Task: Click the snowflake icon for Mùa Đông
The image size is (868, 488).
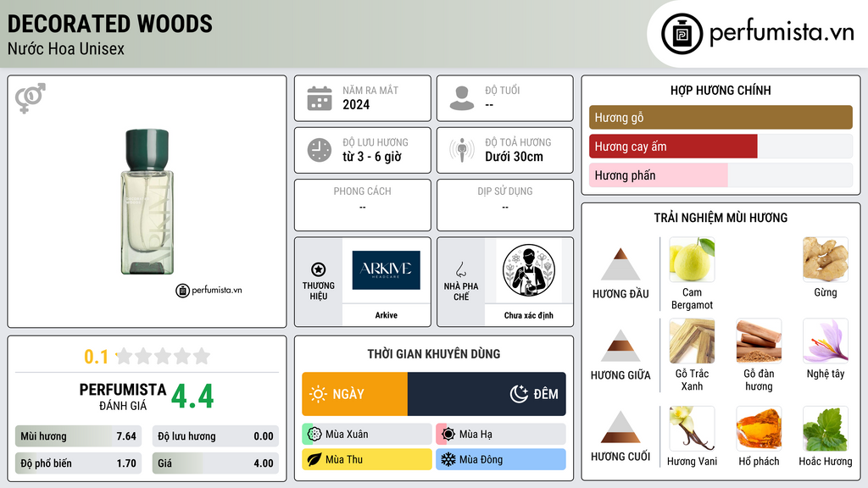Action: [448, 459]
